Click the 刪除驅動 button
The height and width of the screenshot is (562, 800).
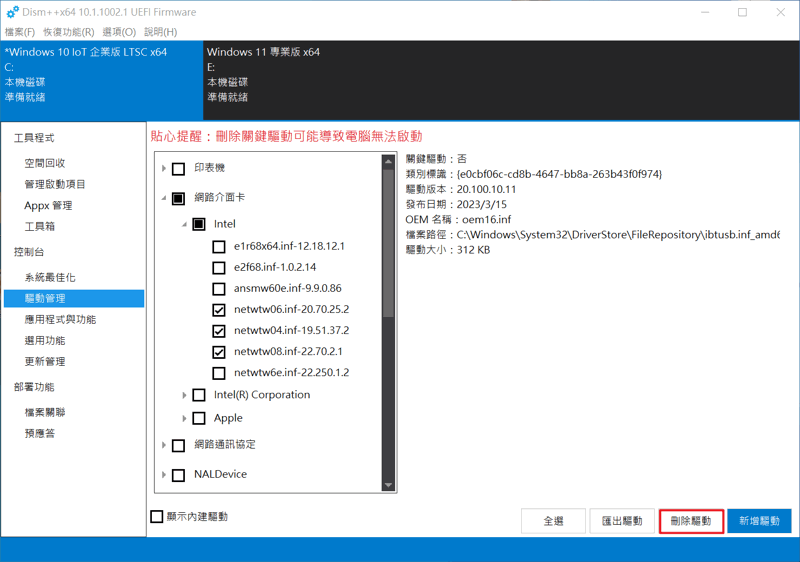point(691,521)
